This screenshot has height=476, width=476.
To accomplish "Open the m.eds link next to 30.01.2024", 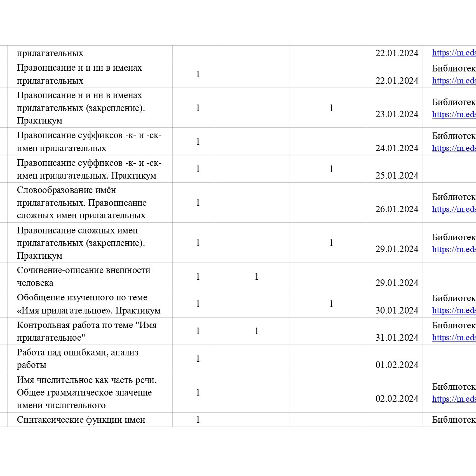I will tap(454, 310).
